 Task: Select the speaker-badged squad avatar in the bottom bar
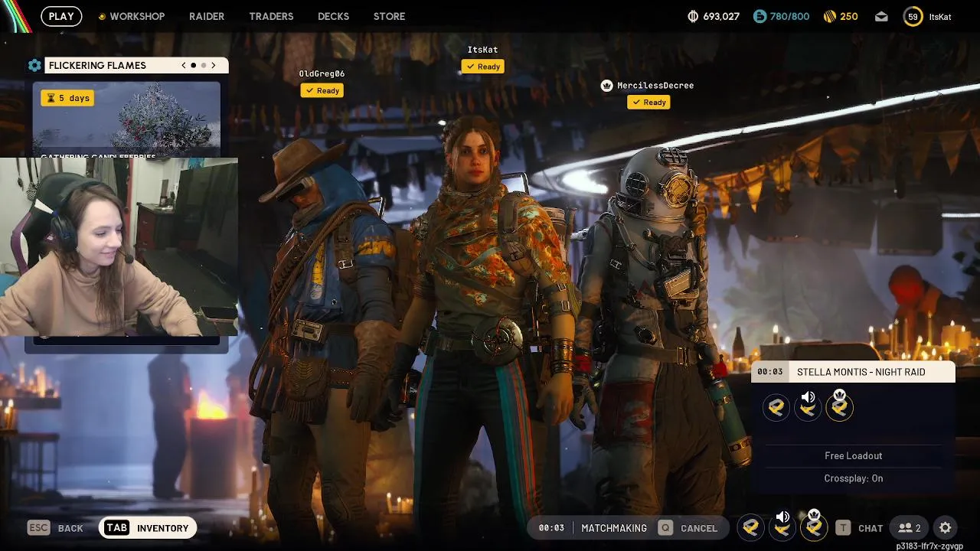pyautogui.click(x=782, y=527)
